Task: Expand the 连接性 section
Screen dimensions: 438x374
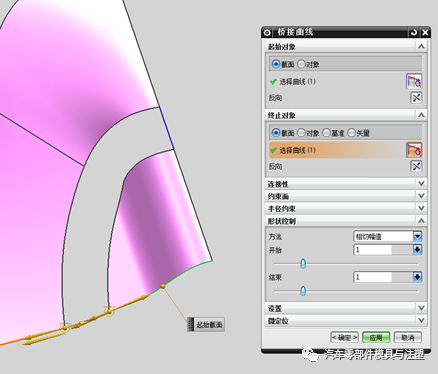Action: (x=421, y=184)
